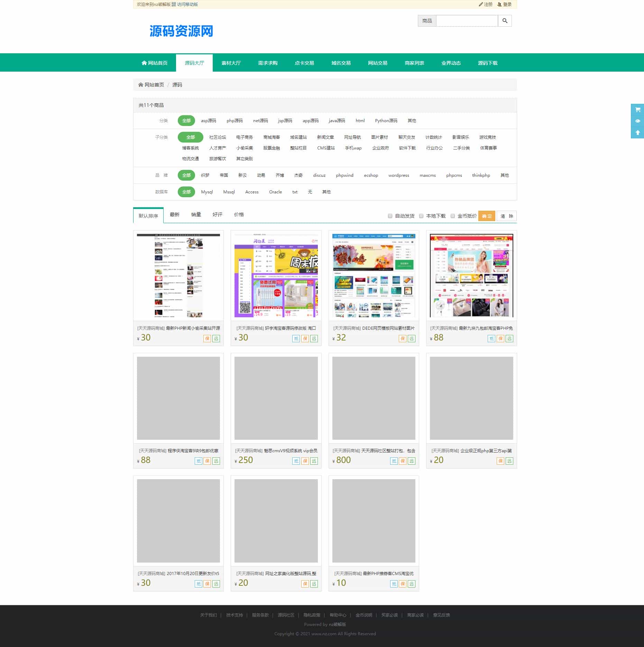Click 远 badge on 魅思cmsV9视频系统 card
Screen dimensions: 644x647
(314, 461)
